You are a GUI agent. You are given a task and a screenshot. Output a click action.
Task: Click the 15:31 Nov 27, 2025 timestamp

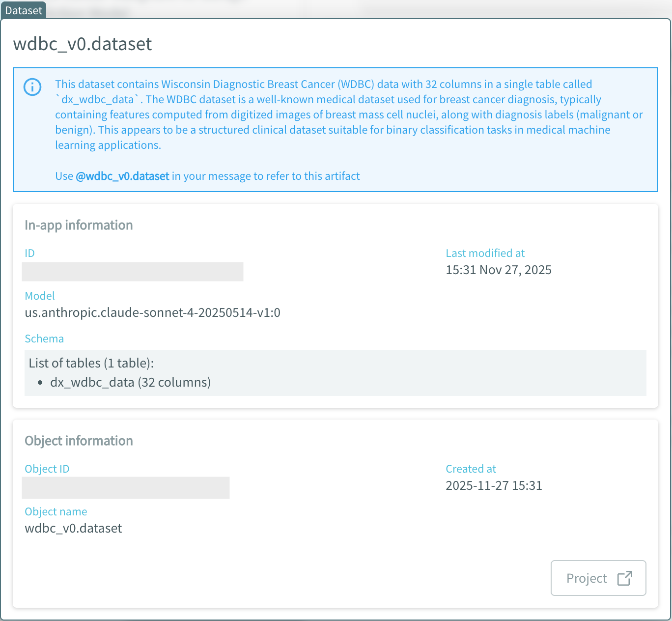point(498,270)
